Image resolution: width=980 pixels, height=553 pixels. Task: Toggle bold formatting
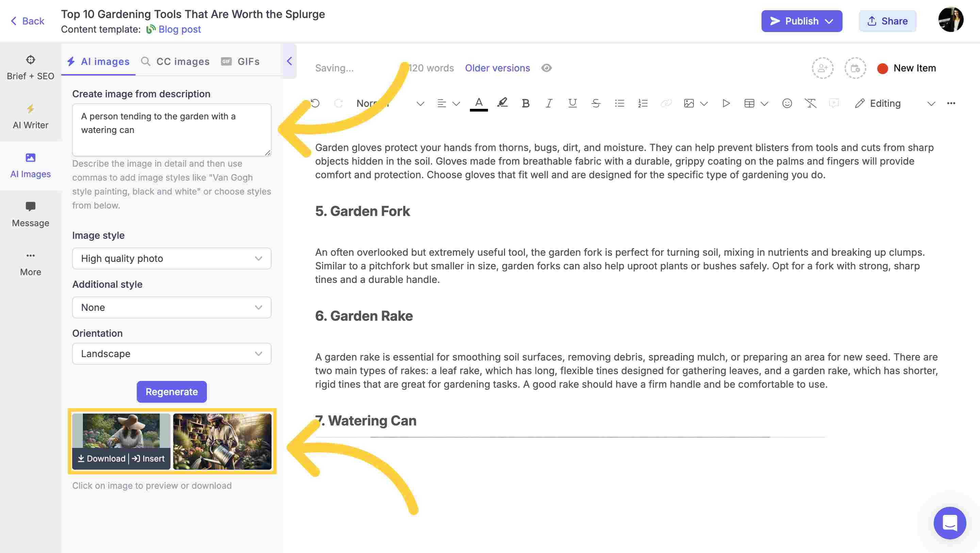(x=525, y=103)
